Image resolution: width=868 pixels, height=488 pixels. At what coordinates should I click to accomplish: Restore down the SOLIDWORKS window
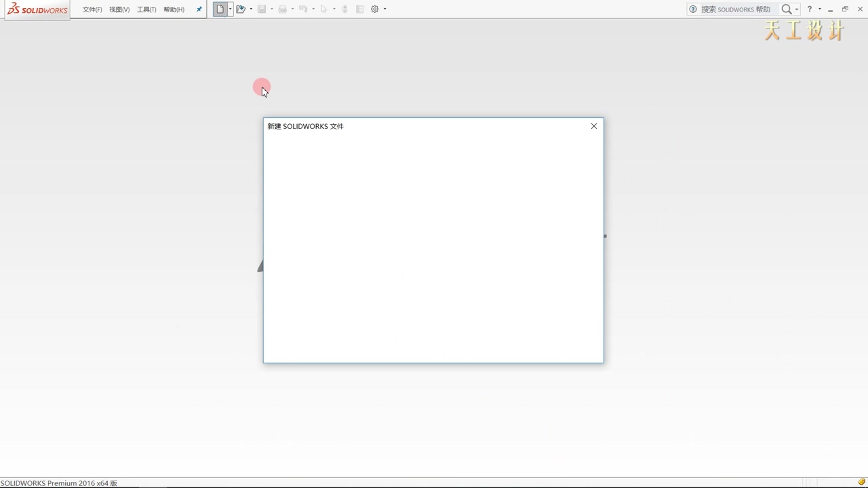845,9
